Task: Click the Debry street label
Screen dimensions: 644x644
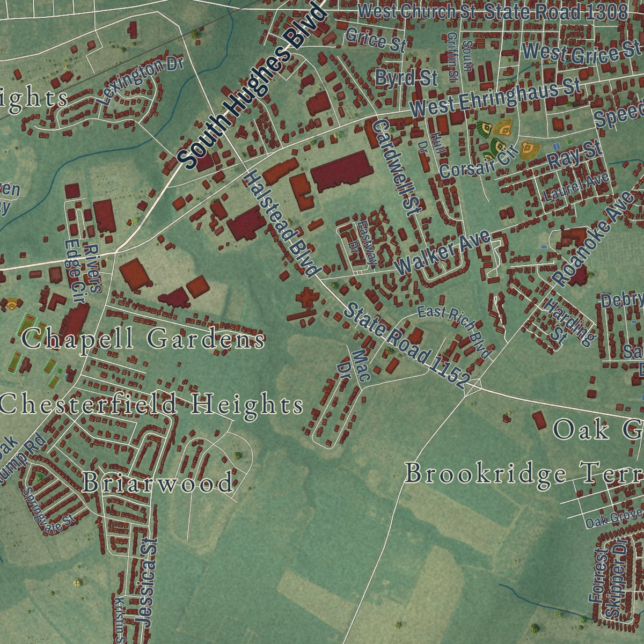Action: pyautogui.click(x=622, y=301)
